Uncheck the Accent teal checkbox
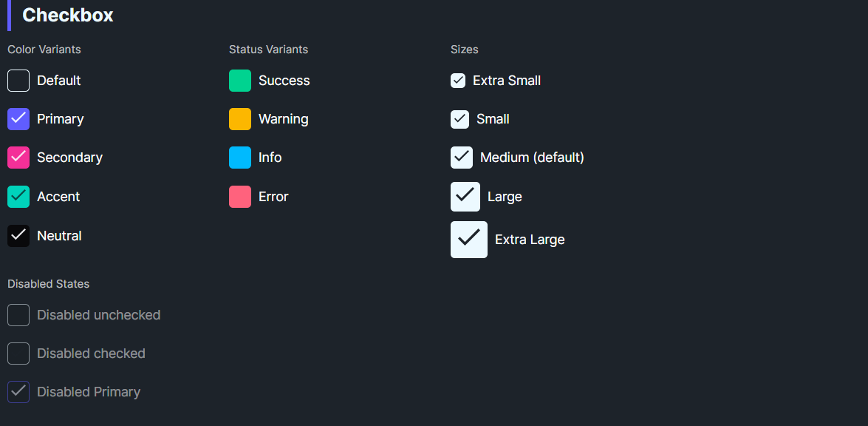Screen dimensions: 868x426 tap(18, 196)
